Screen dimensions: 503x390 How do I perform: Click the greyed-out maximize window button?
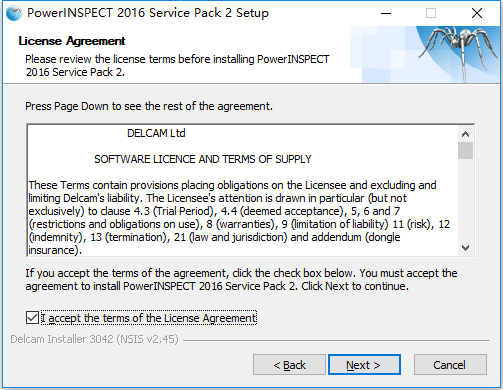click(431, 13)
